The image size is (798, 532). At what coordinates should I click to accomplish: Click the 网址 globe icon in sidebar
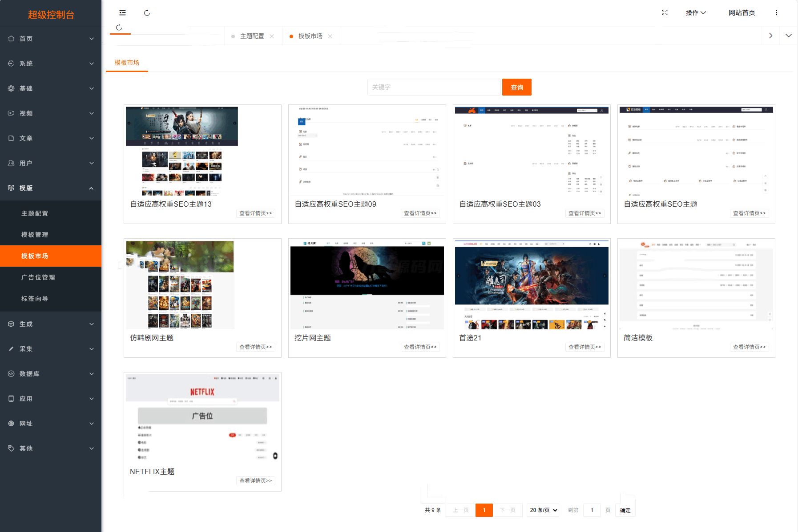pos(11,424)
